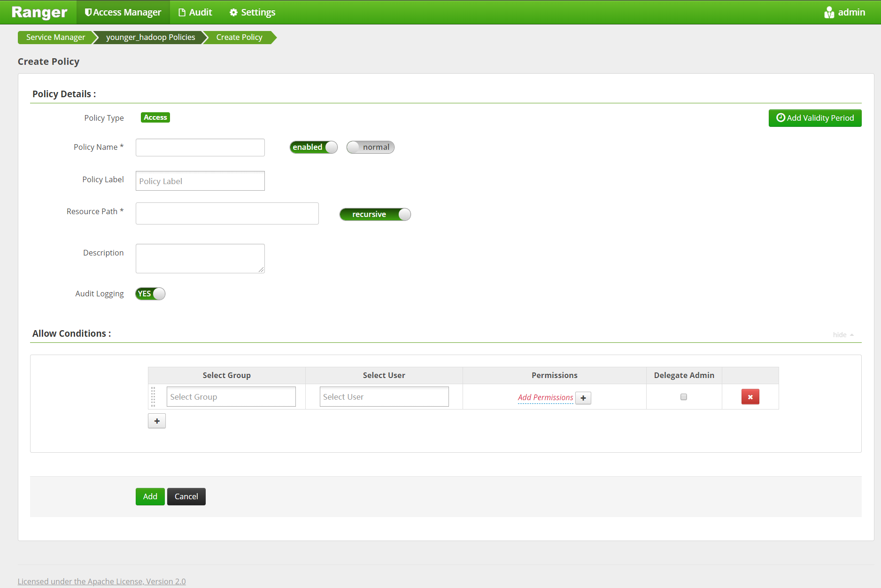The height and width of the screenshot is (588, 881).
Task: Open the Audit menu
Action: [x=195, y=12]
